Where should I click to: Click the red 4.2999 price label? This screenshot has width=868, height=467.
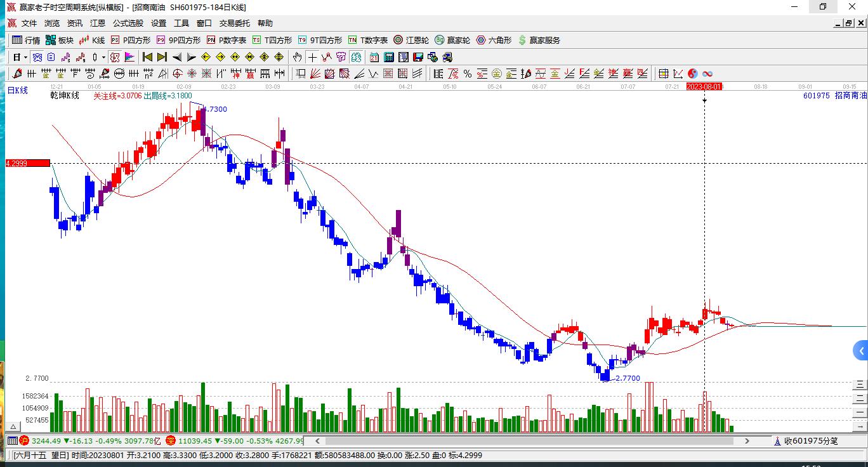pos(27,163)
